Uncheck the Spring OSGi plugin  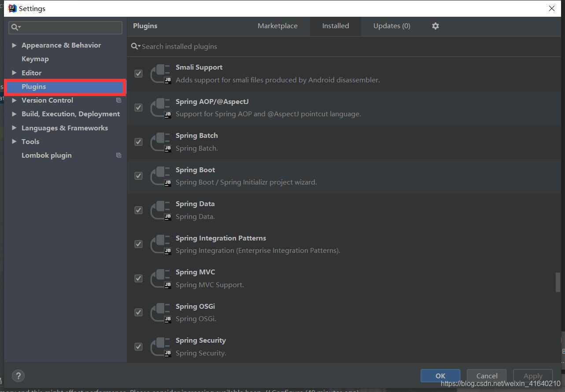click(139, 312)
